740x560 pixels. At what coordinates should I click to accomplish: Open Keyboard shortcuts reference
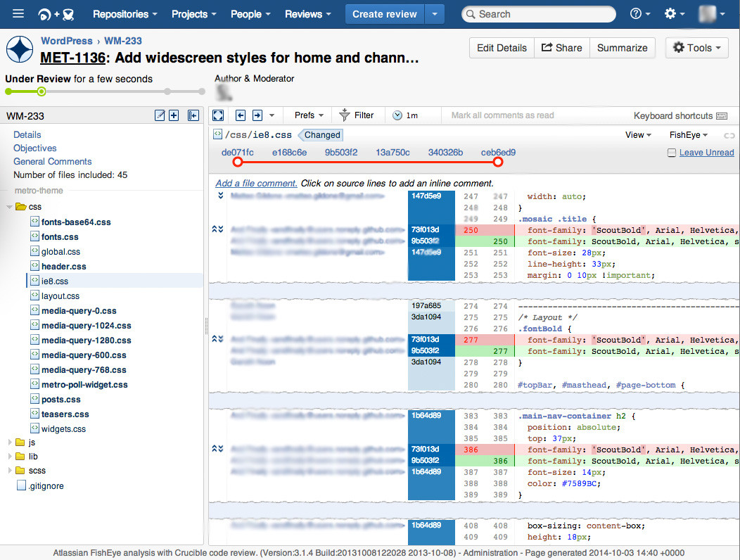(680, 115)
